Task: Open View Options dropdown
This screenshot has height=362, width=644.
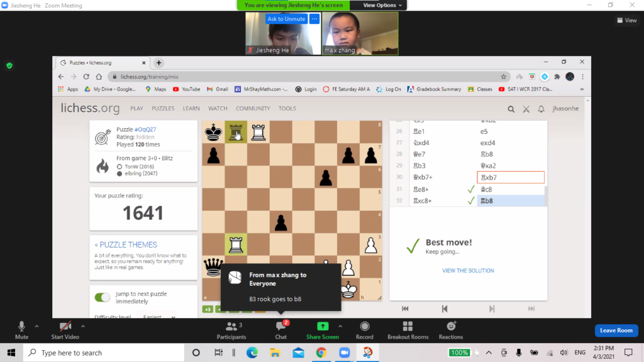Action: (382, 5)
